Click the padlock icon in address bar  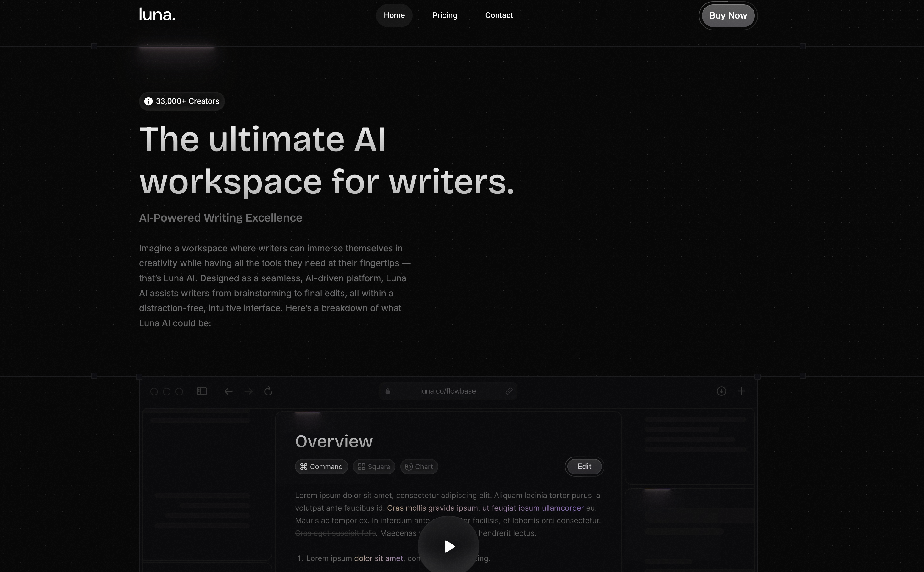387,391
